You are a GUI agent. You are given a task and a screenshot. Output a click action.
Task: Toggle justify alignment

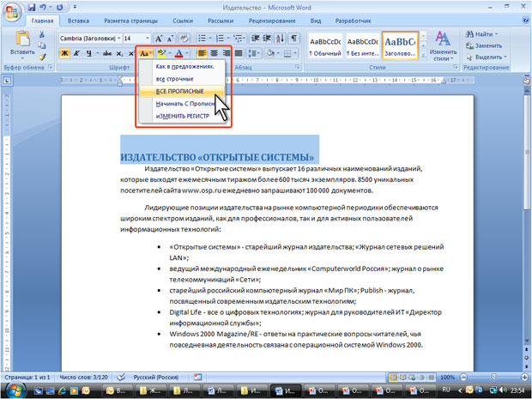tap(239, 53)
